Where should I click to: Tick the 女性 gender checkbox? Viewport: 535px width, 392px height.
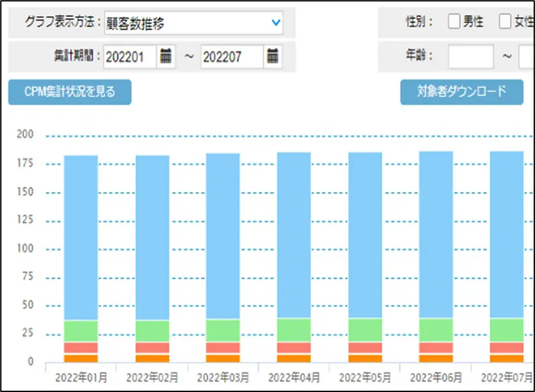point(505,21)
